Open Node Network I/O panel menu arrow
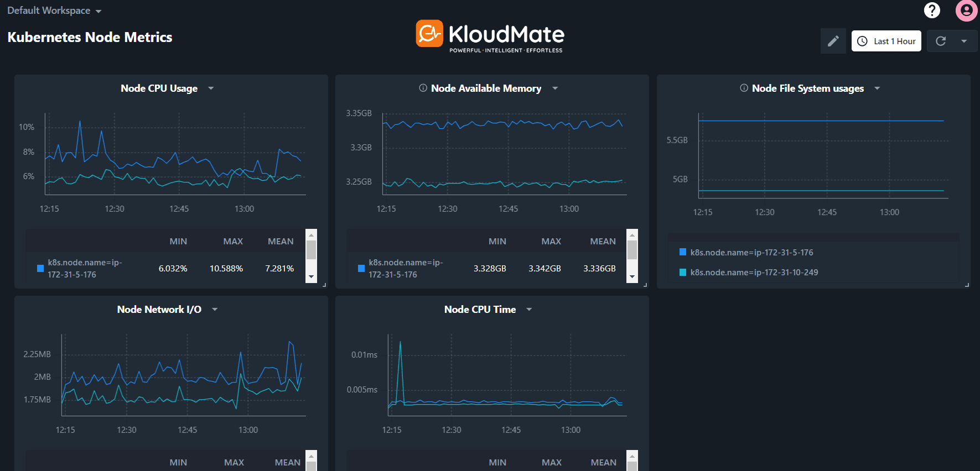This screenshot has height=471, width=980. [x=215, y=310]
